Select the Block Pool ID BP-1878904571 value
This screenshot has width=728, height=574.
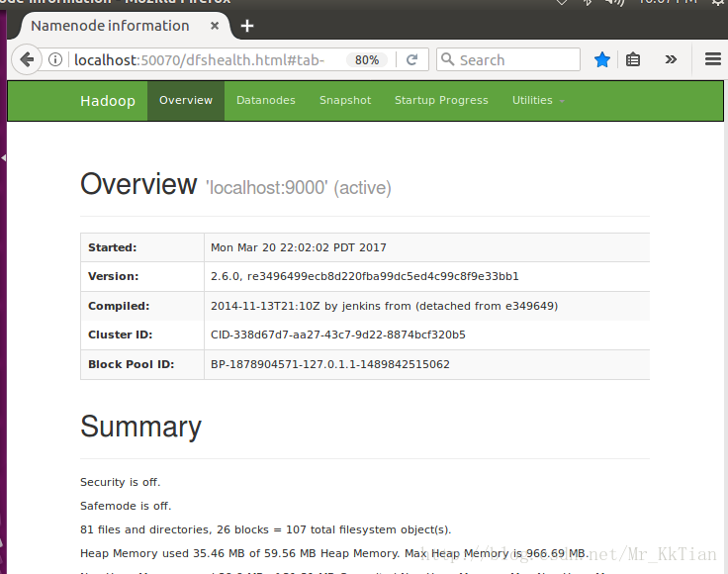coord(330,364)
